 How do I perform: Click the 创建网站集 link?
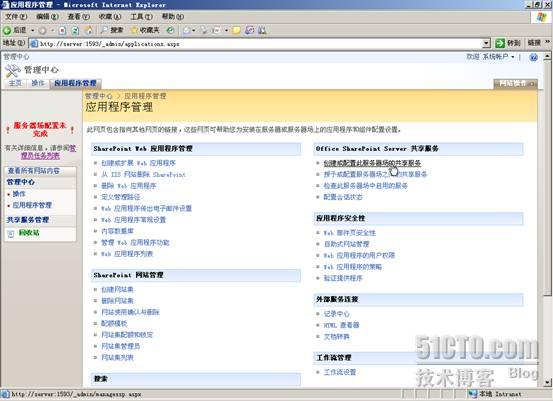click(x=117, y=290)
